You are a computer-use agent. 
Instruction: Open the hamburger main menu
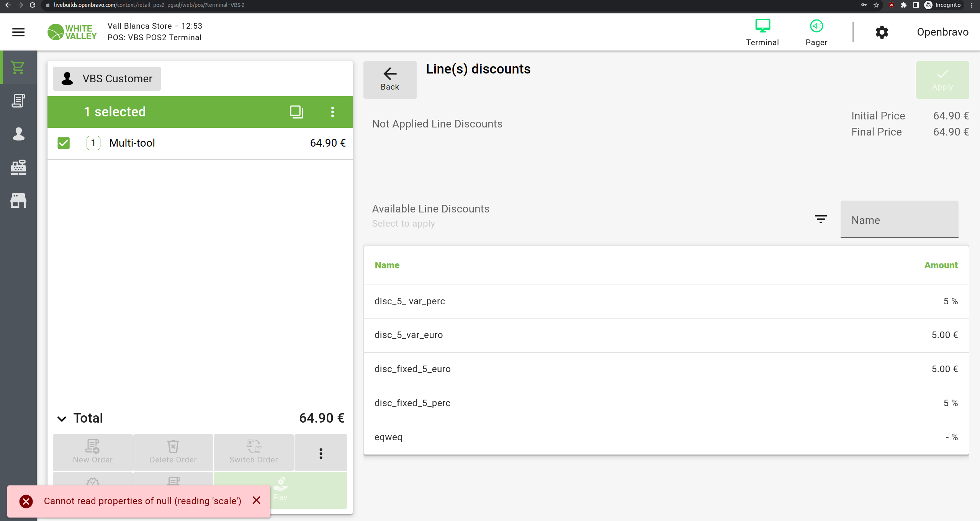[18, 32]
